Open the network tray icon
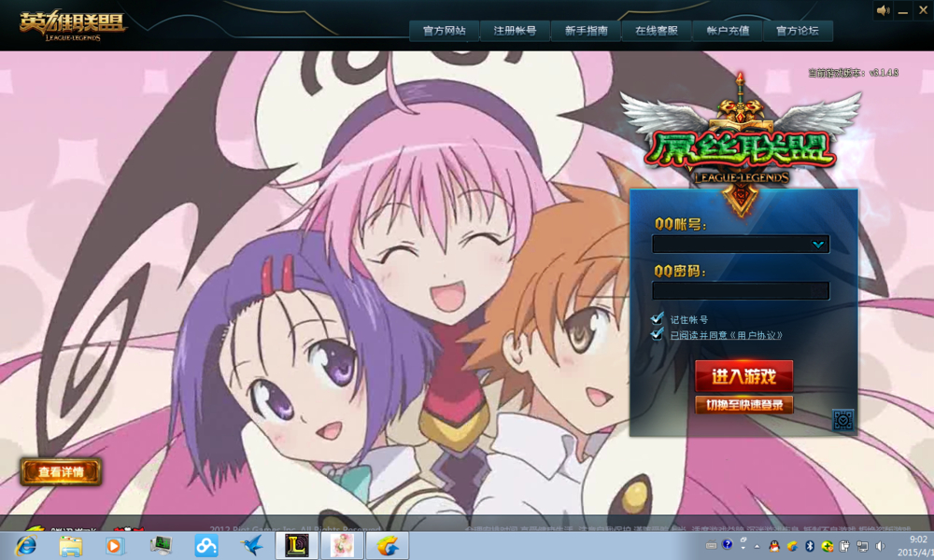 (862, 546)
